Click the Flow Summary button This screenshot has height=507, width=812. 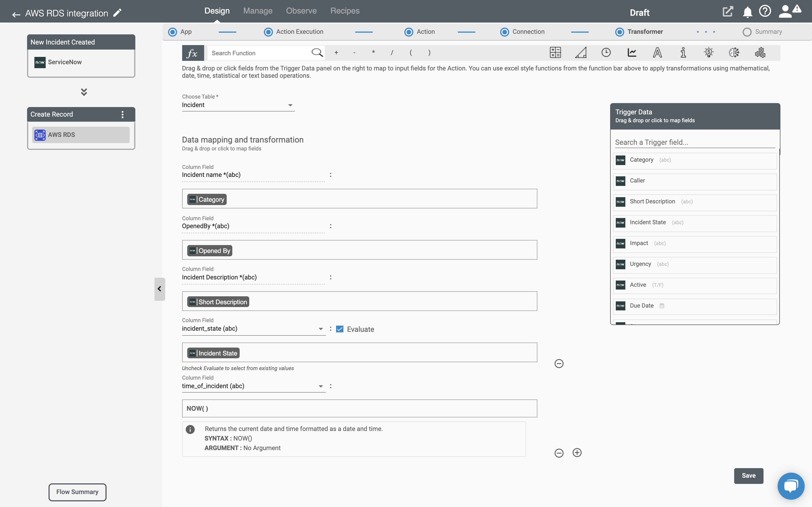[77, 492]
